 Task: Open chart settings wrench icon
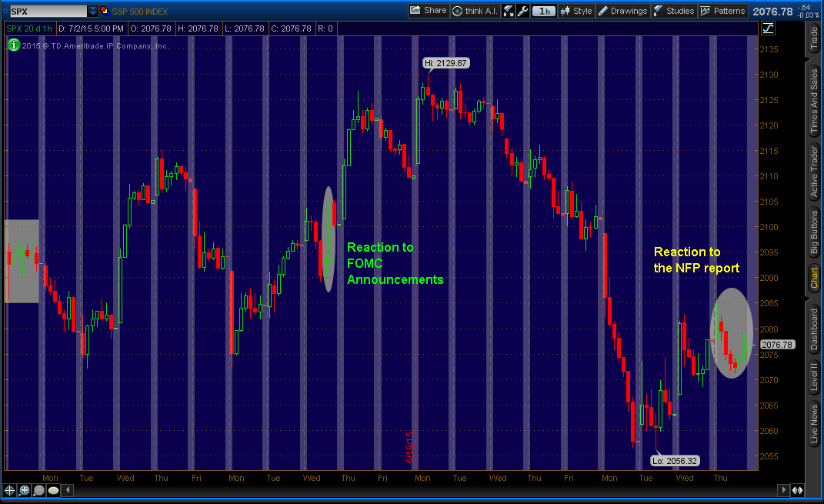(522, 11)
